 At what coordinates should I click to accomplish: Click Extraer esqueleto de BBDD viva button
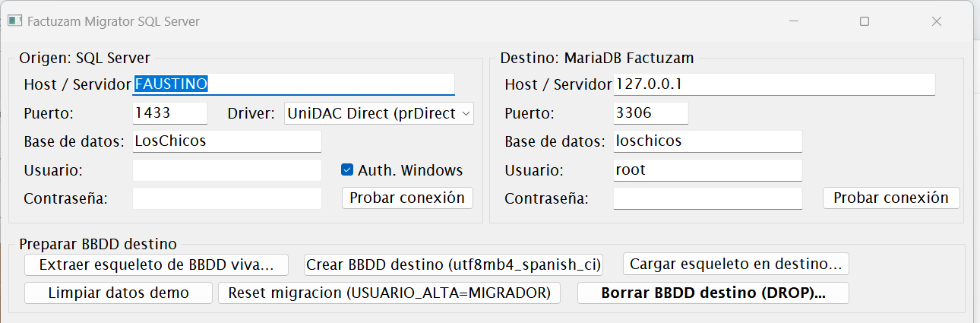(156, 264)
